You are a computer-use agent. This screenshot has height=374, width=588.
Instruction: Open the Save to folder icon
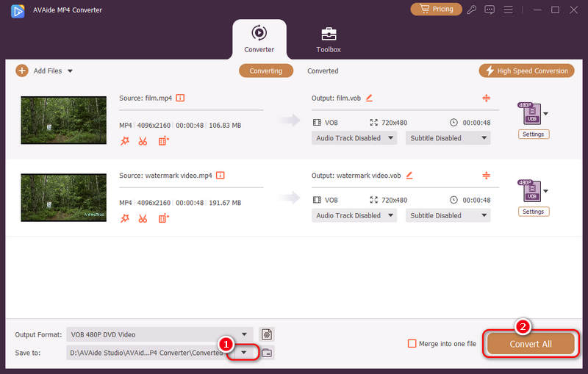point(267,353)
